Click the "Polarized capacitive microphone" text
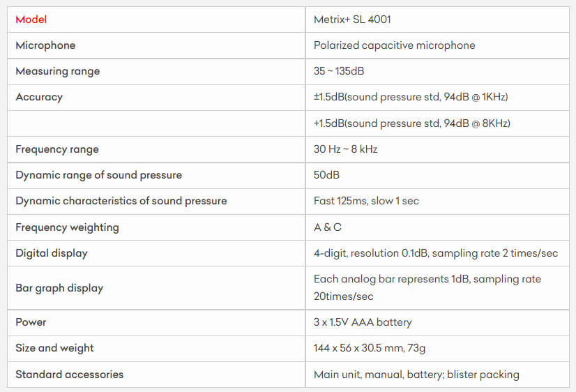This screenshot has height=392, width=576. 394,45
